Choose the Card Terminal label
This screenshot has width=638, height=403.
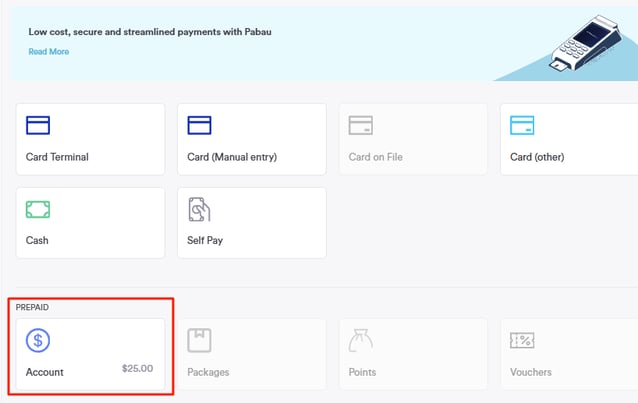(x=57, y=157)
